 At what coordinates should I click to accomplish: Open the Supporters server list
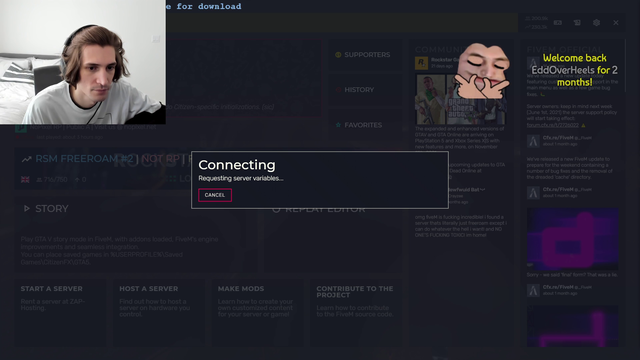366,55
